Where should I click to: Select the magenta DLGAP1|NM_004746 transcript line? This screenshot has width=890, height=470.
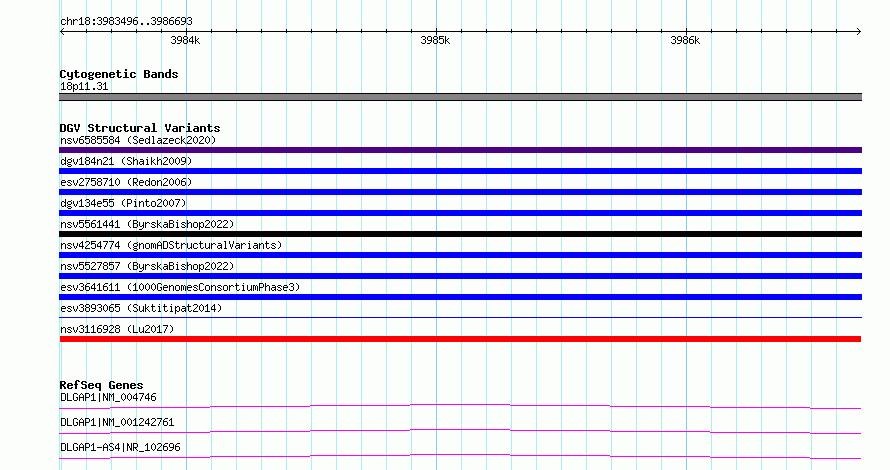pyautogui.click(x=460, y=406)
